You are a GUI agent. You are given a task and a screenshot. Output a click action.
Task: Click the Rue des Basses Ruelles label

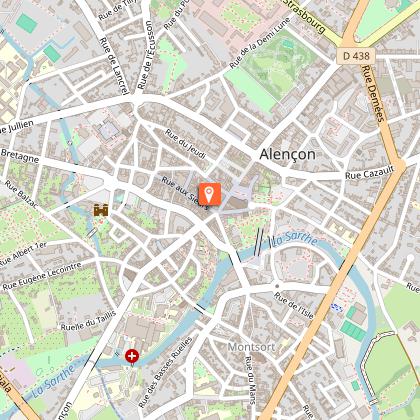(165, 372)
